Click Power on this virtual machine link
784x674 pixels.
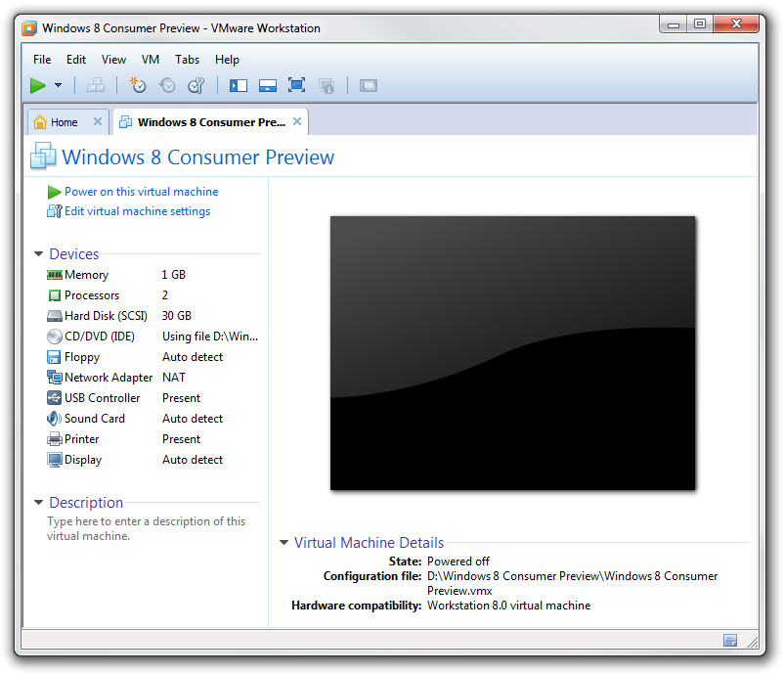tap(142, 192)
